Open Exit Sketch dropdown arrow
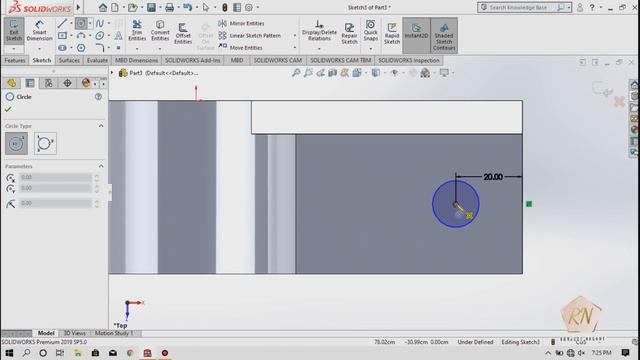This screenshot has width=640, height=360. coord(14,49)
